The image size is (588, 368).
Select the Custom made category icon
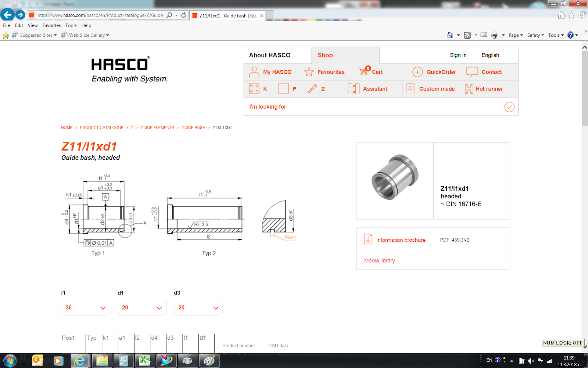click(410, 89)
